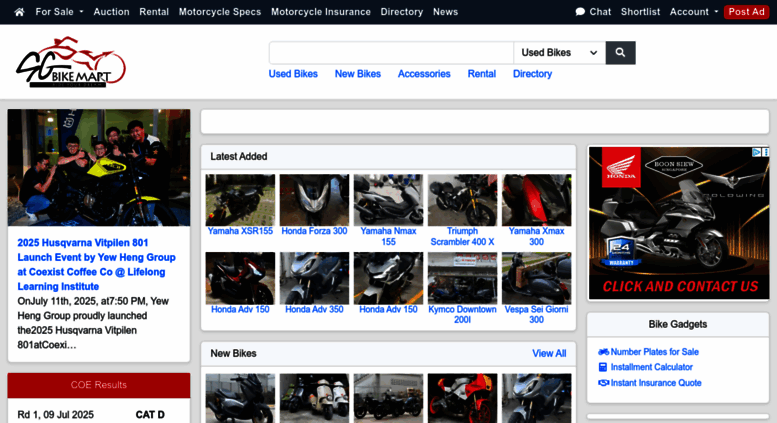Open the Yamaha XSR155 listing thumbnail
The width and height of the screenshot is (777, 423).
(x=240, y=200)
